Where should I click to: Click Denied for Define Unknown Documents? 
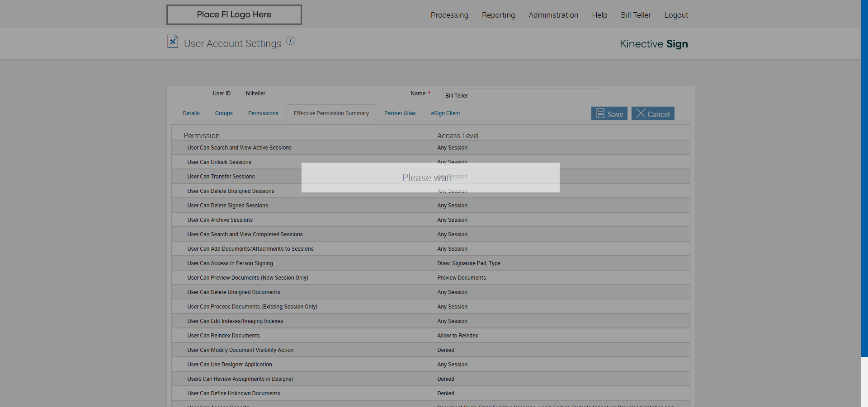446,393
